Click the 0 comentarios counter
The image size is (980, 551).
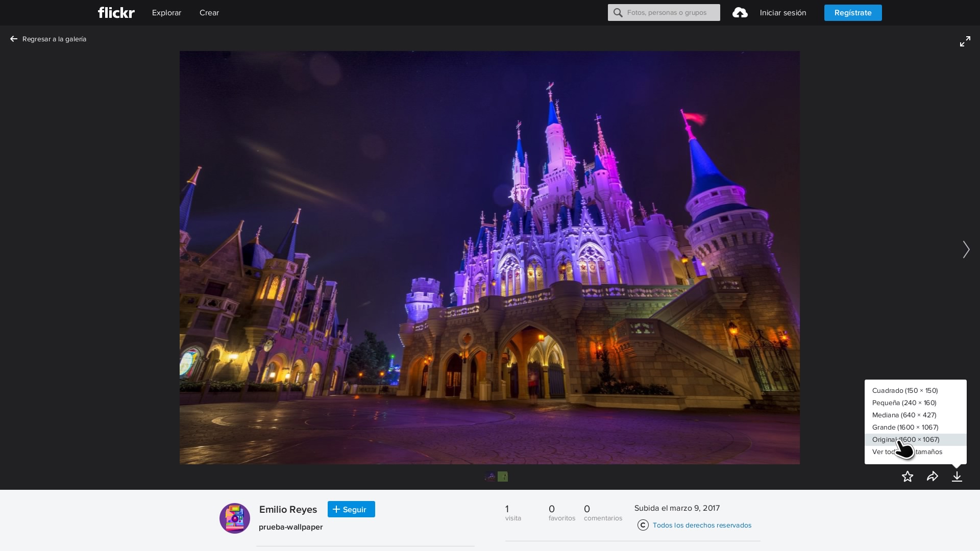[603, 513]
